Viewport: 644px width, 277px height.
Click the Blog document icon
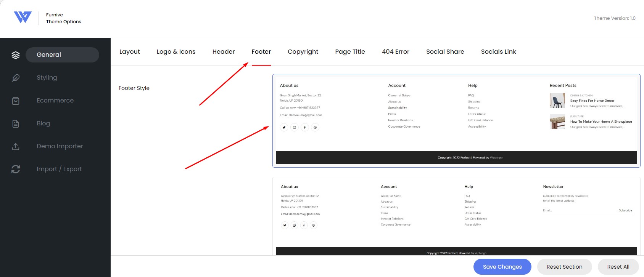pyautogui.click(x=16, y=123)
